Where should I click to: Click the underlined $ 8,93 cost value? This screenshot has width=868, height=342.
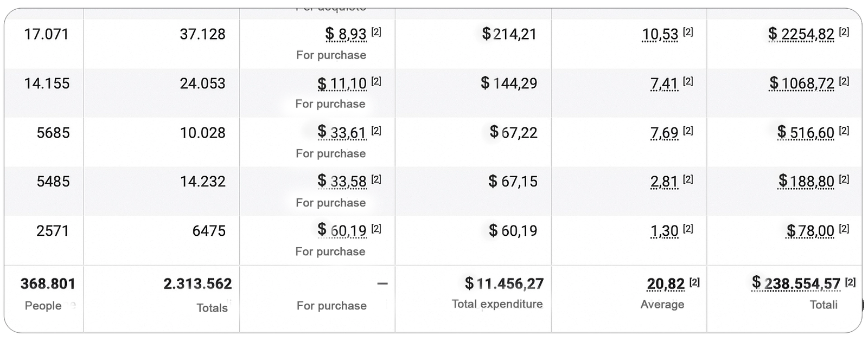point(346,35)
